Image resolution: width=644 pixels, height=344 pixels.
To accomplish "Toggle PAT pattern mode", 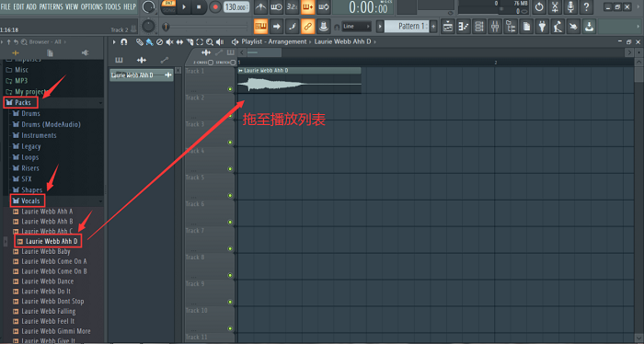I will (x=168, y=4).
